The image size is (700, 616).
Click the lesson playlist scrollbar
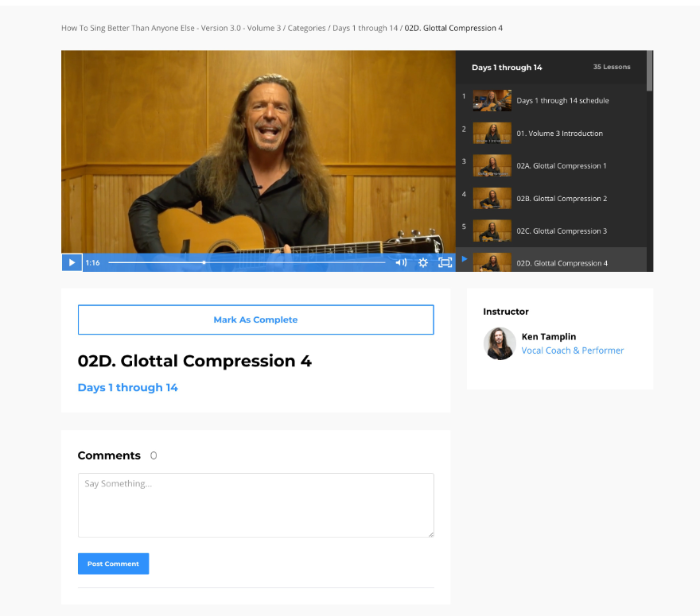click(x=650, y=161)
